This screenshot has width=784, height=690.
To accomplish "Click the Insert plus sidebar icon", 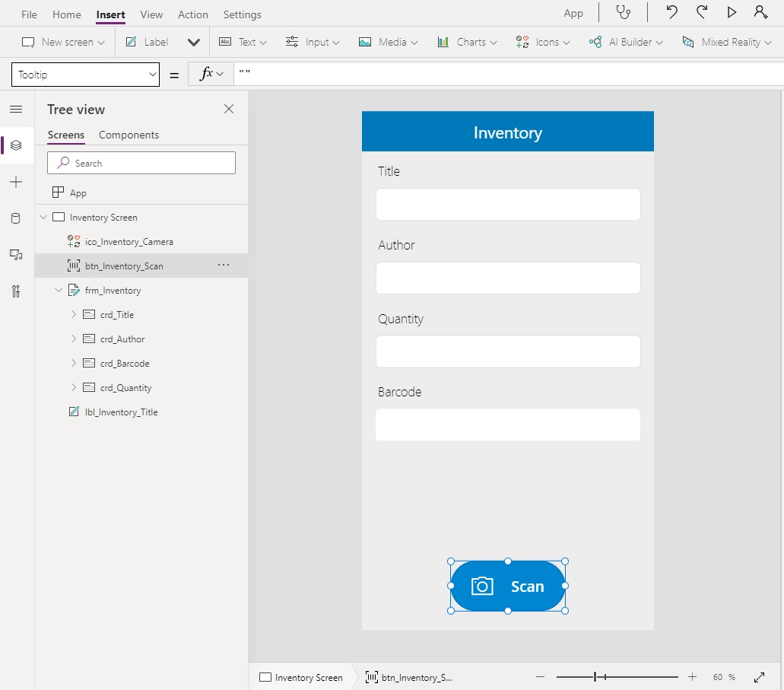I will 16,182.
